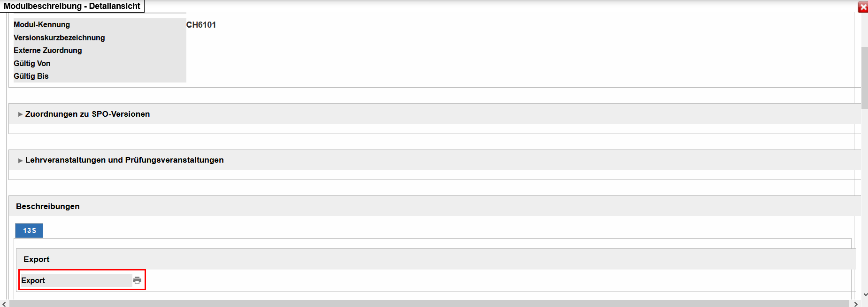
Task: Select the Versionskurzbezeichnung label
Action: click(x=59, y=37)
